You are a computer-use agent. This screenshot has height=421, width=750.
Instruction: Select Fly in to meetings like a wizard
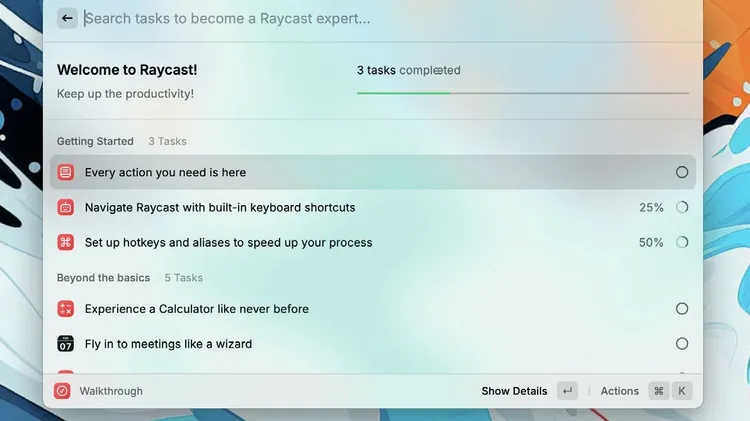[373, 343]
